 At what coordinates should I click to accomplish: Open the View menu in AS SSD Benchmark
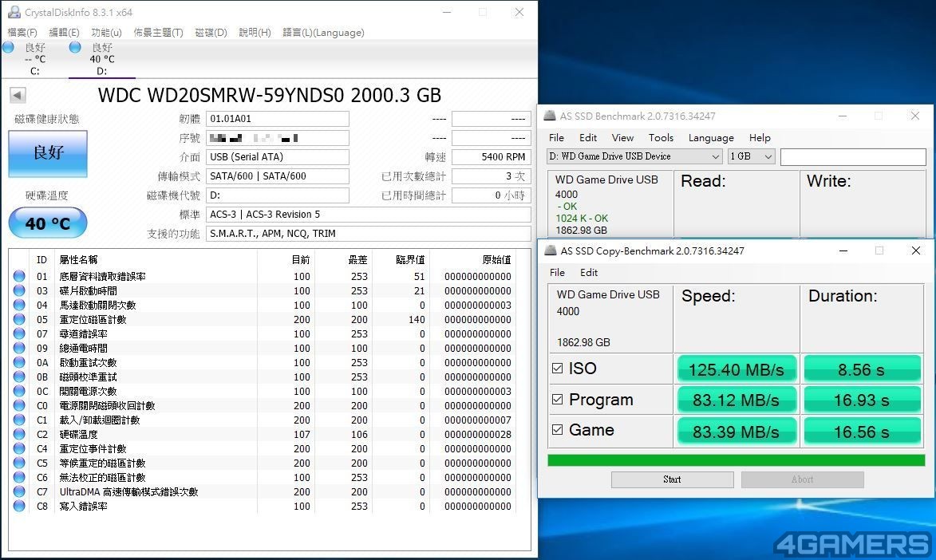(622, 137)
